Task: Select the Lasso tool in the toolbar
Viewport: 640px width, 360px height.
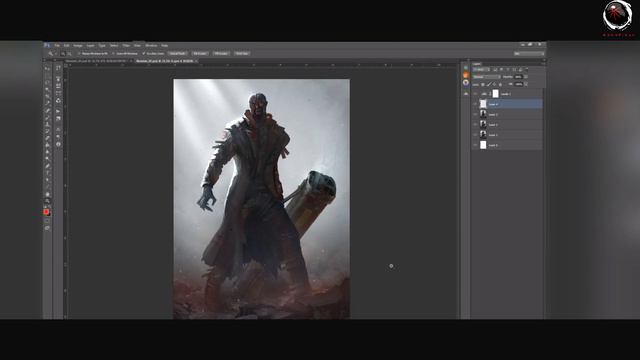Action: 47,82
